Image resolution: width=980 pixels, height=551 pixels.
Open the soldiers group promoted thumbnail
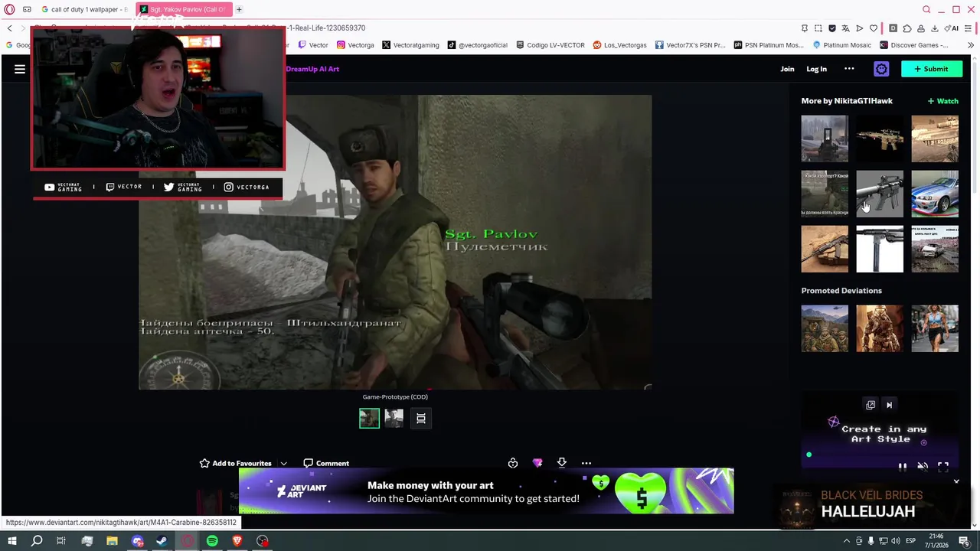(825, 328)
